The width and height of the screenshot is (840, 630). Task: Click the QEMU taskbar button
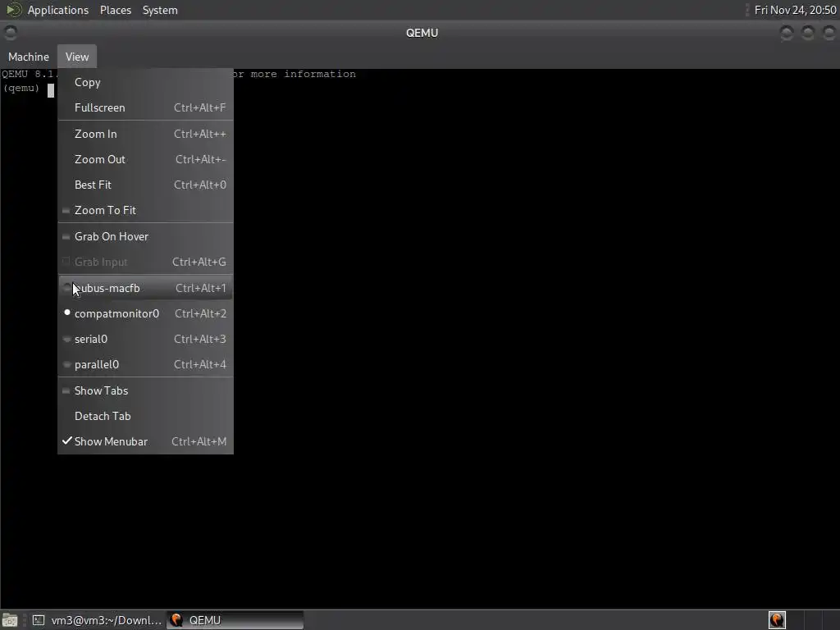tap(235, 620)
